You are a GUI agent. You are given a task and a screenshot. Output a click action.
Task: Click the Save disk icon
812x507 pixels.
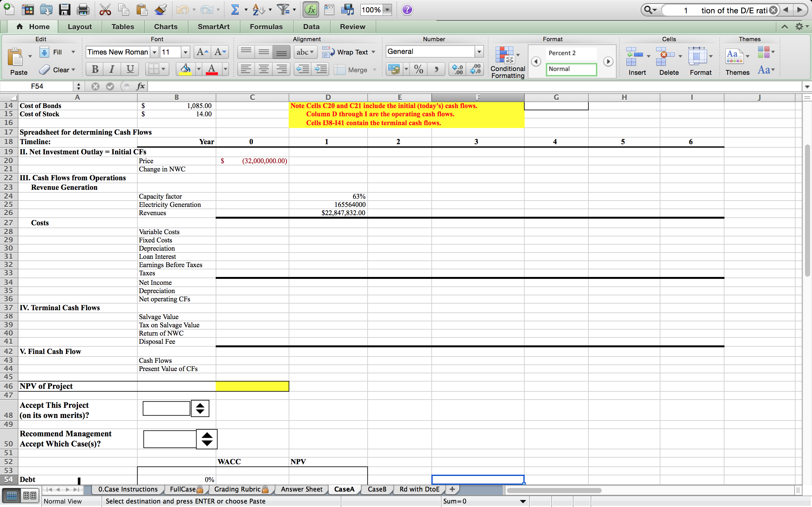64,10
